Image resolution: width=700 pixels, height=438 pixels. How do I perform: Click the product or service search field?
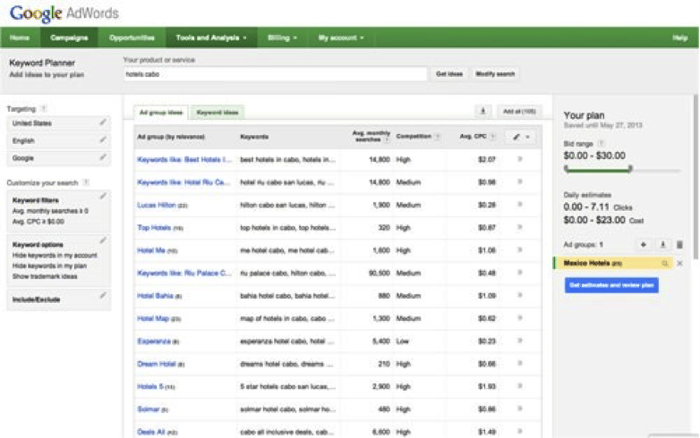click(x=275, y=74)
